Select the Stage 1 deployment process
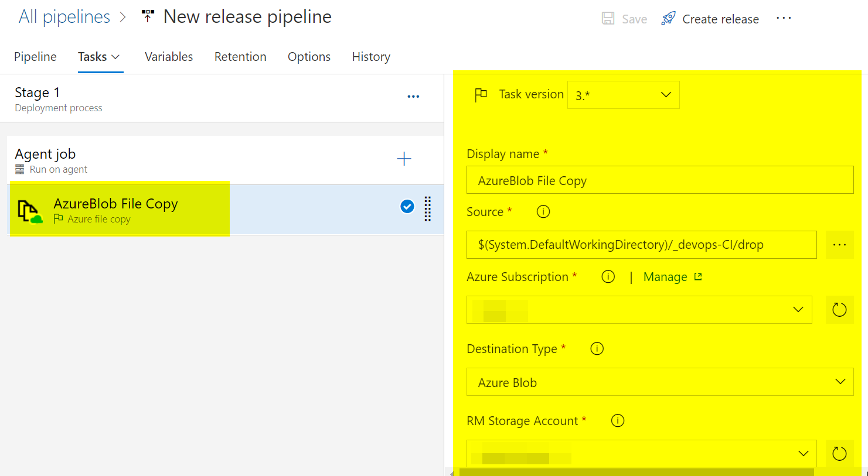 [222, 98]
